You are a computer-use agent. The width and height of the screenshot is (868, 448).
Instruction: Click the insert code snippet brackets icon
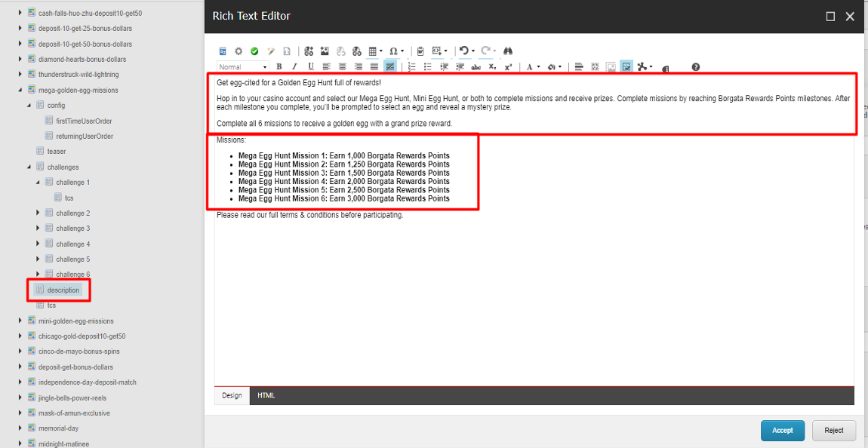pos(436,51)
